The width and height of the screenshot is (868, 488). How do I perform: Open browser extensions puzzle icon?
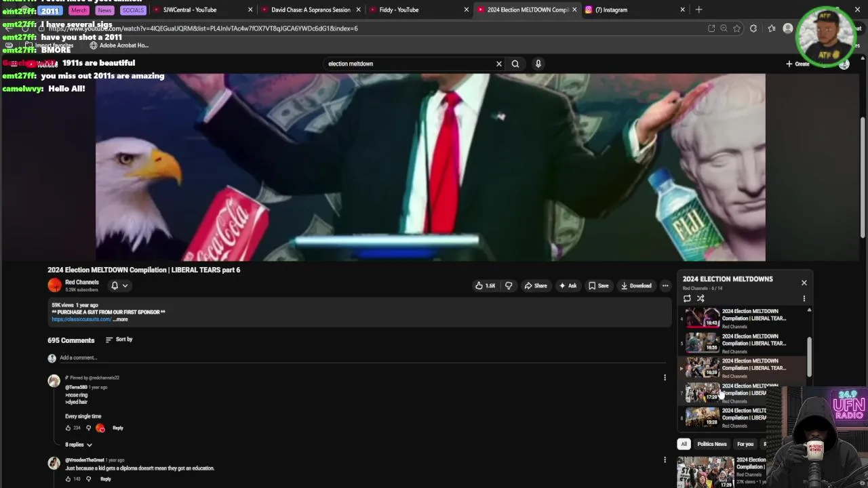pos(753,28)
